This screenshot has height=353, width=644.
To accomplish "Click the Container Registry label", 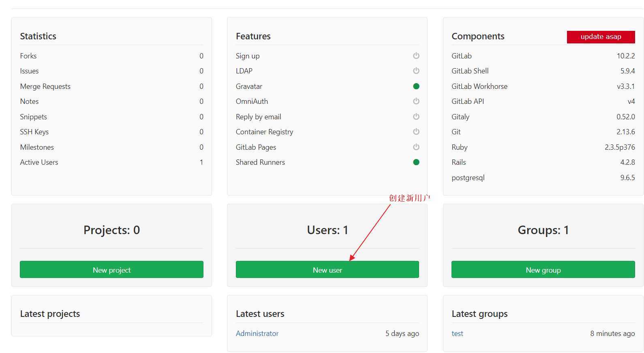I will click(264, 131).
